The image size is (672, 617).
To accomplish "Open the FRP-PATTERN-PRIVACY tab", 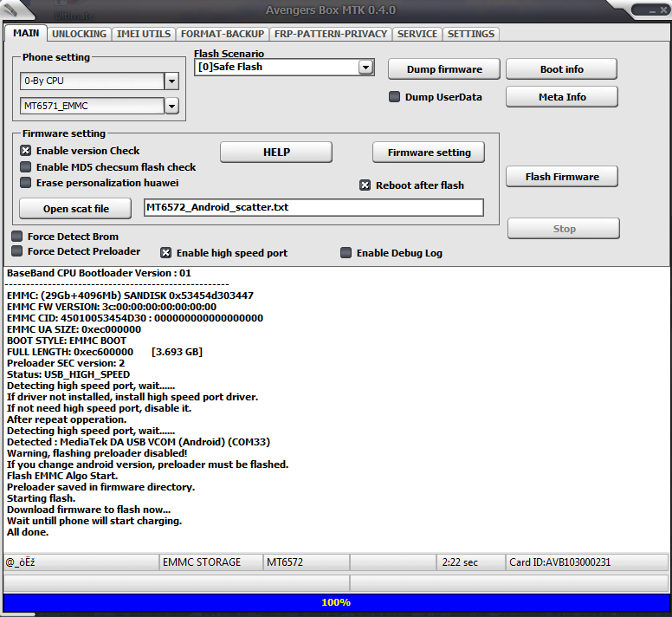I will coord(331,34).
